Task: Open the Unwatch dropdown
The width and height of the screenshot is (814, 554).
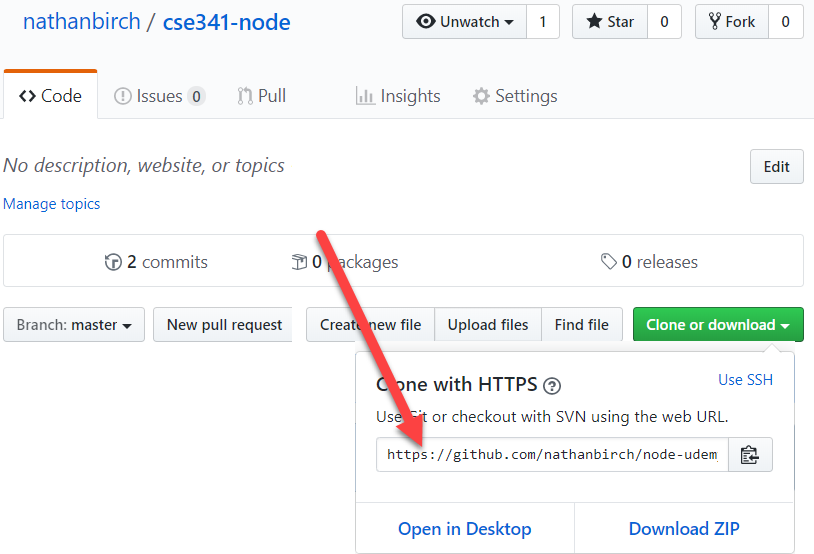Action: click(465, 22)
